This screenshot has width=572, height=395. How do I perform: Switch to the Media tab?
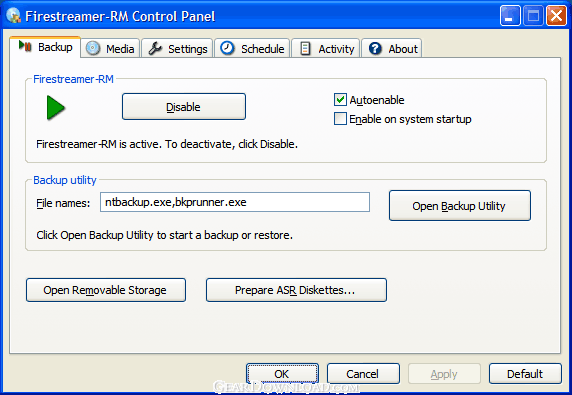click(x=110, y=49)
